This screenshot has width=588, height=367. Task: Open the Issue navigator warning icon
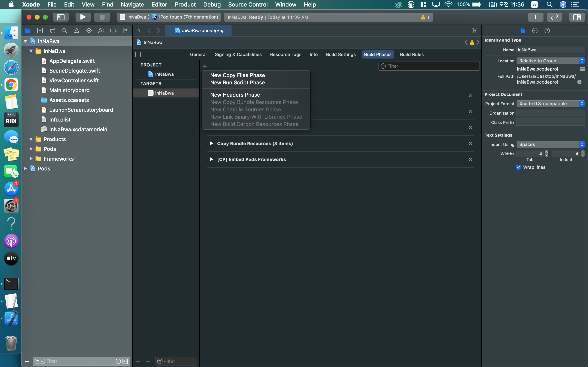point(77,31)
